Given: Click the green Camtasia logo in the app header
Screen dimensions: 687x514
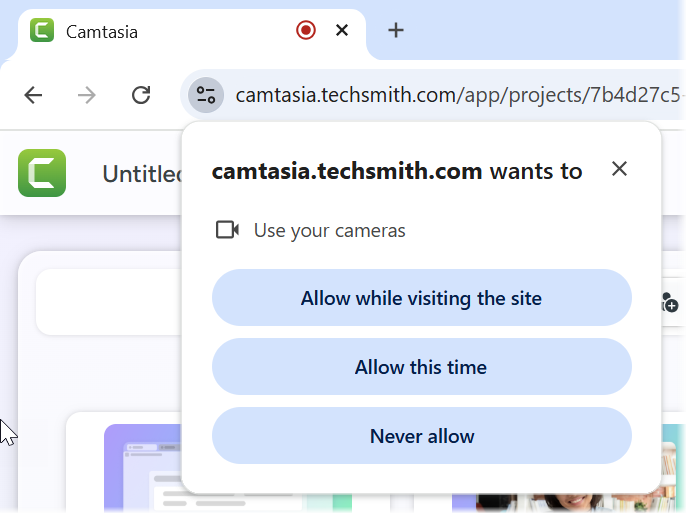Looking at the screenshot, I should point(42,173).
